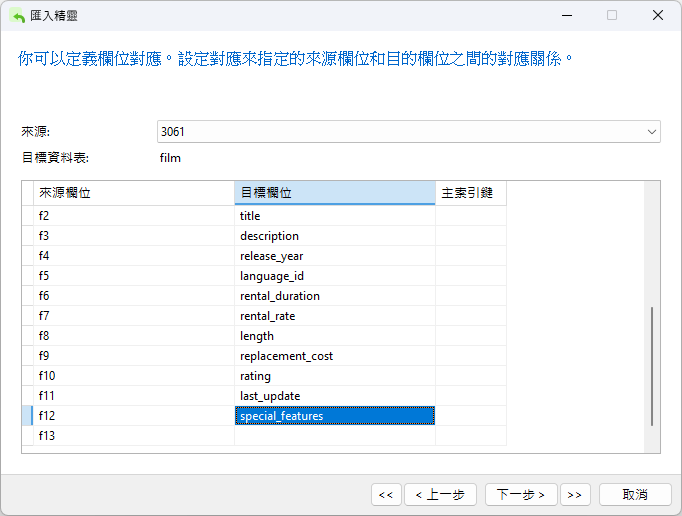The image size is (682, 516).
Task: Click the 主索引鍵 column header
Action: click(x=470, y=192)
